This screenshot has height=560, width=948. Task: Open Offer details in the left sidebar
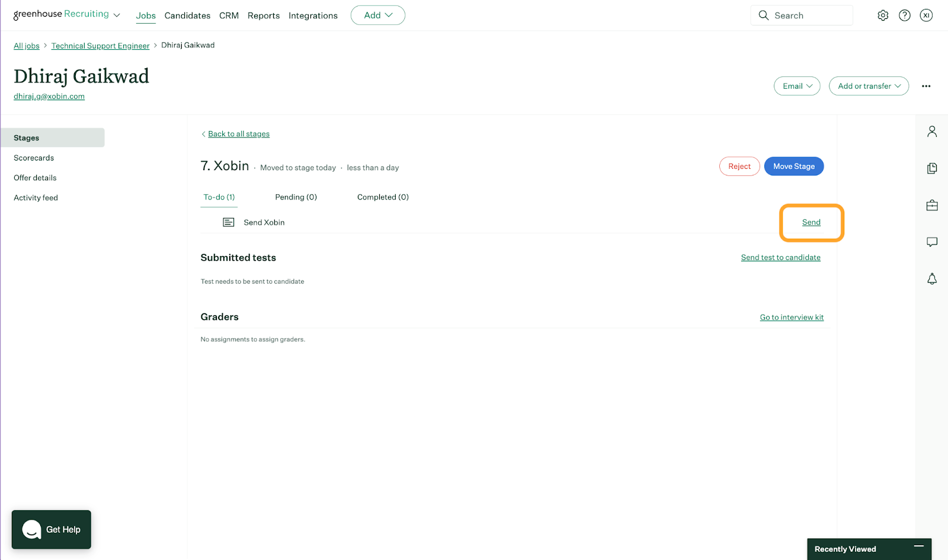35,178
